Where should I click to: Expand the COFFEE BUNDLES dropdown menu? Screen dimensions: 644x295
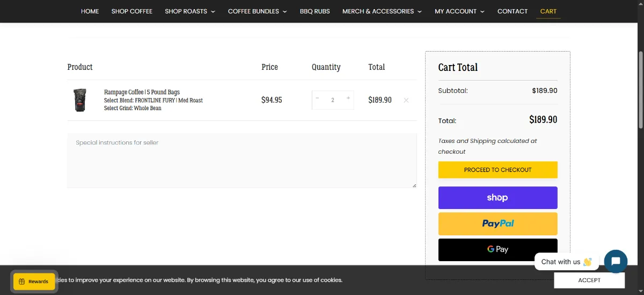257,11
